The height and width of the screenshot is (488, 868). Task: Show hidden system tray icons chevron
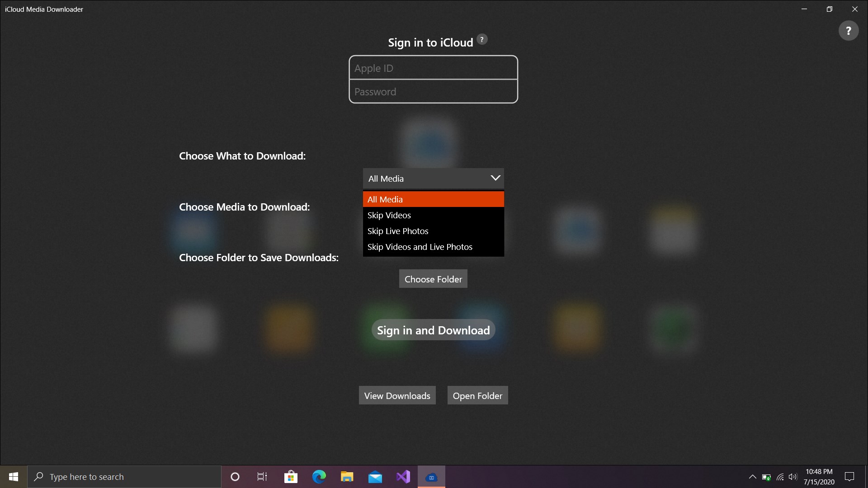coord(752,477)
